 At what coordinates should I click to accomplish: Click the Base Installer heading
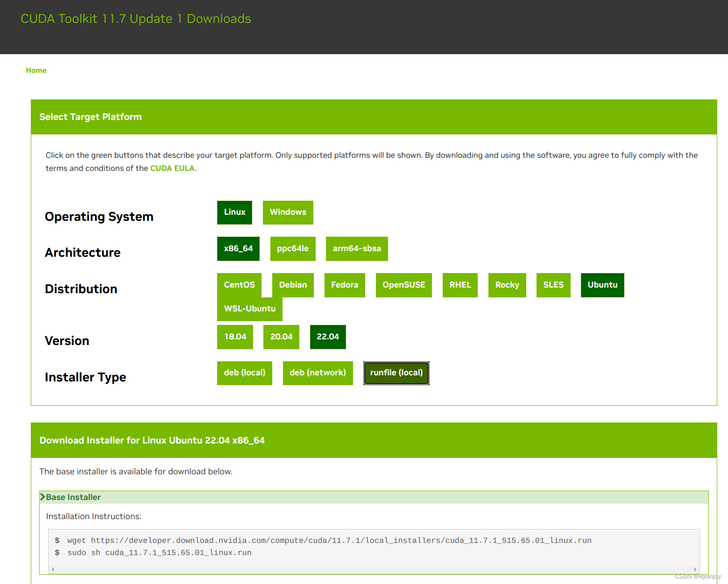(73, 497)
